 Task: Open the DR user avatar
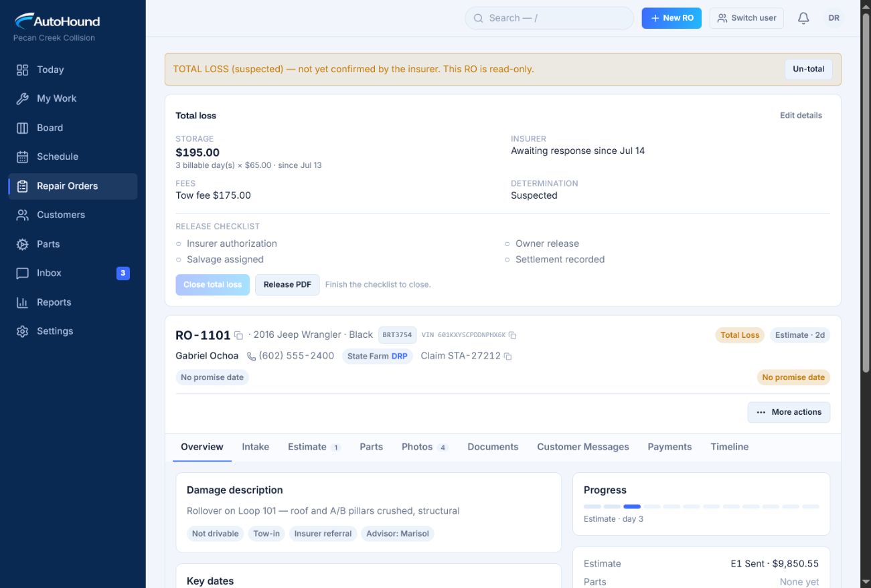(x=834, y=18)
